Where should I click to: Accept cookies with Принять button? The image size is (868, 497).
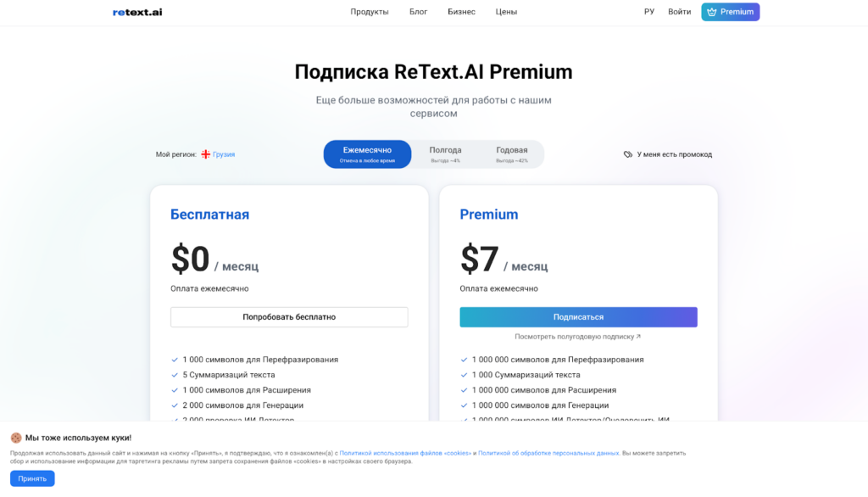click(32, 478)
